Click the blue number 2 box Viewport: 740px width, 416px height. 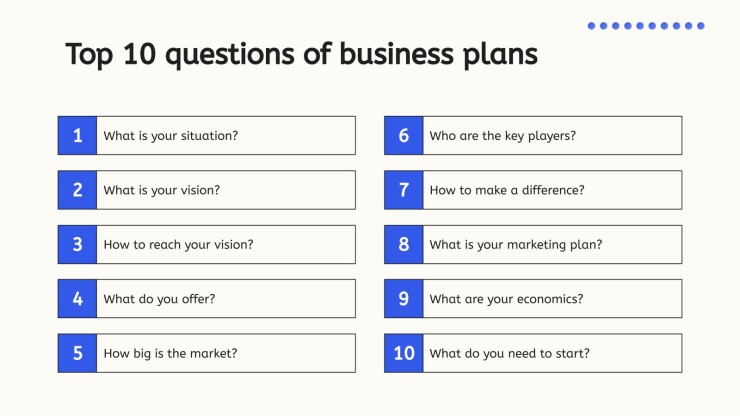tap(77, 190)
